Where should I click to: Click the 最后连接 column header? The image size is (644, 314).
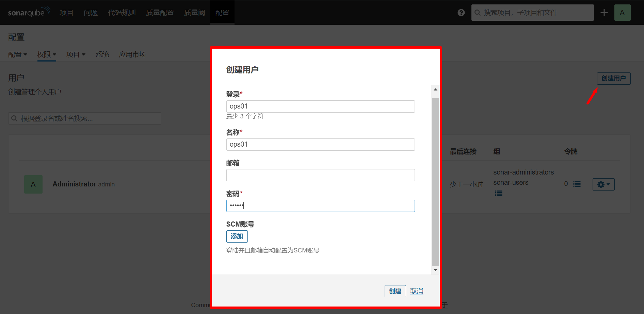(x=463, y=152)
